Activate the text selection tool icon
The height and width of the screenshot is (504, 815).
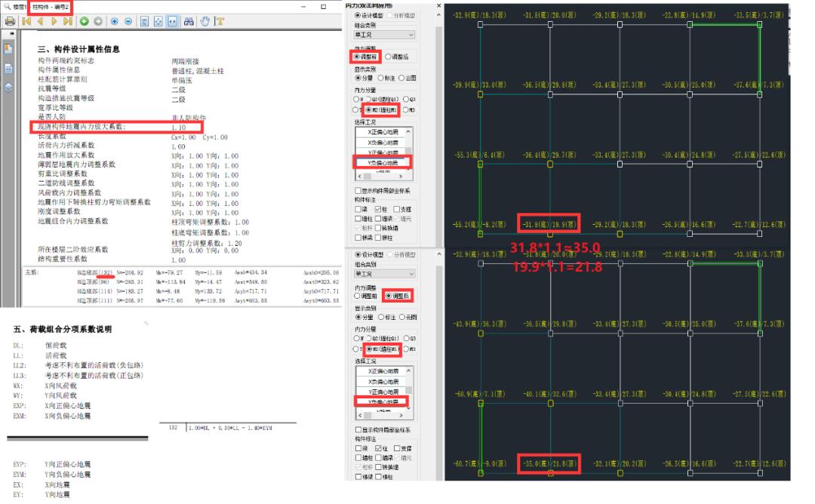coord(220,21)
